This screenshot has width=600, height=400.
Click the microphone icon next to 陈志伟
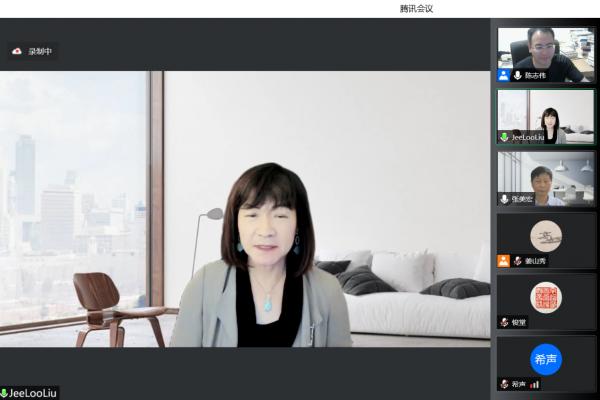(518, 75)
